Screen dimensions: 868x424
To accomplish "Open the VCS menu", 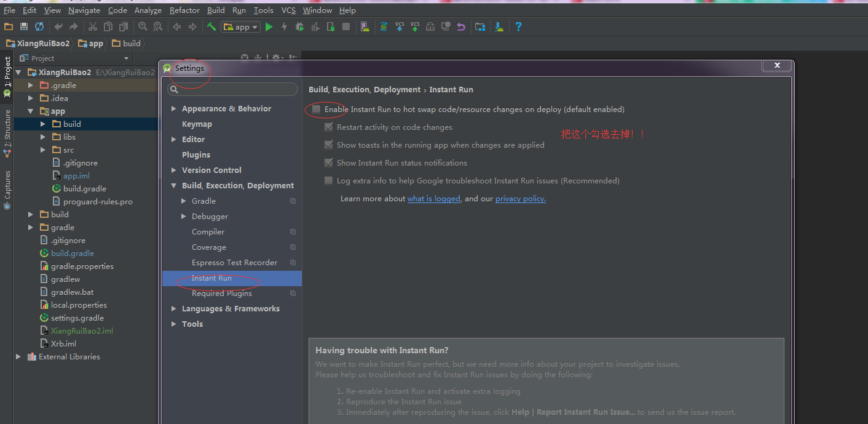I will point(288,10).
